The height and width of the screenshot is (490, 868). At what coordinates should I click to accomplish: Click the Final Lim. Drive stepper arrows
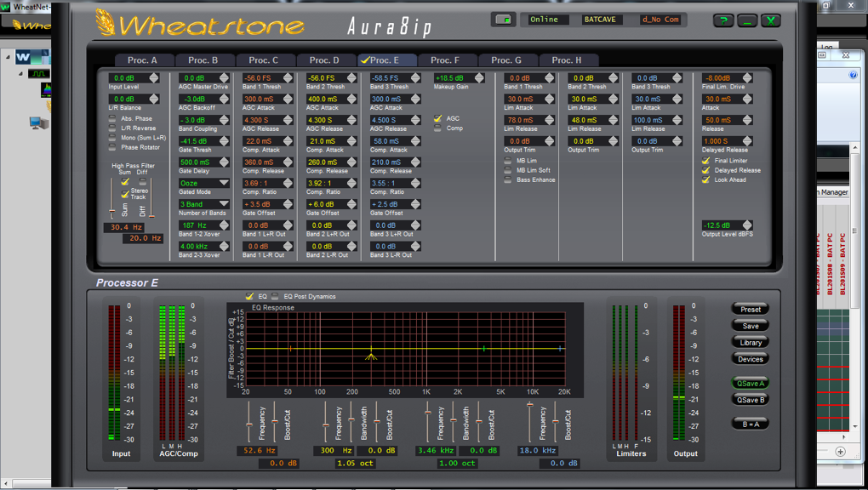[x=747, y=78]
